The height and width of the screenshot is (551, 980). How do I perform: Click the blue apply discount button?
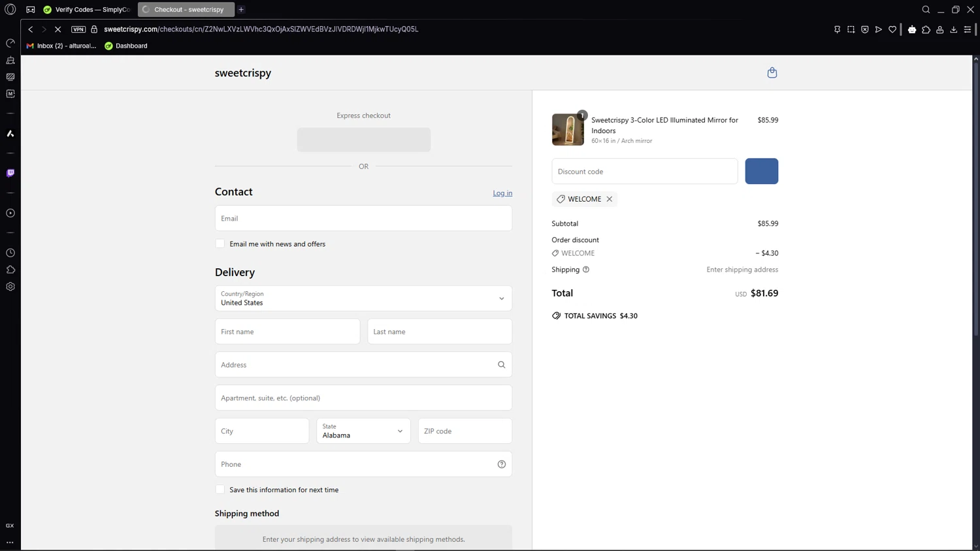762,171
